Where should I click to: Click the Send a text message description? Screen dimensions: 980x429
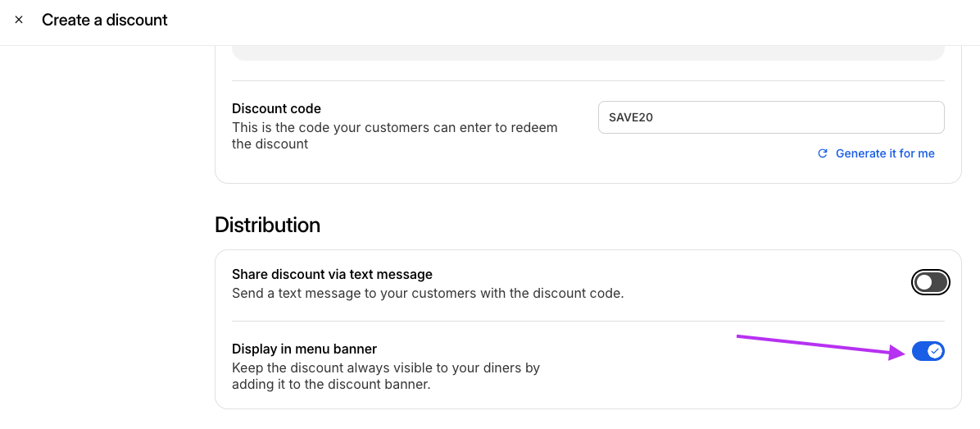pyautogui.click(x=428, y=293)
